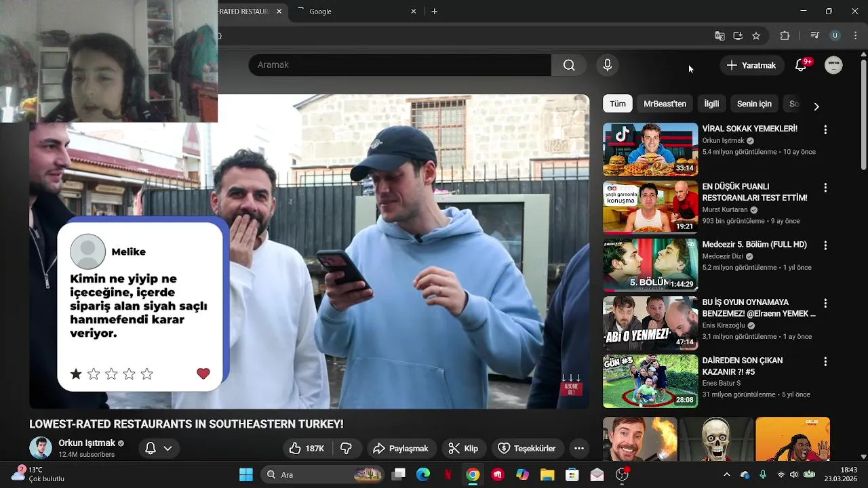Open options menu for BU İŞ OYUN OYNAMAYA video
868x488 pixels.
pos(825,304)
